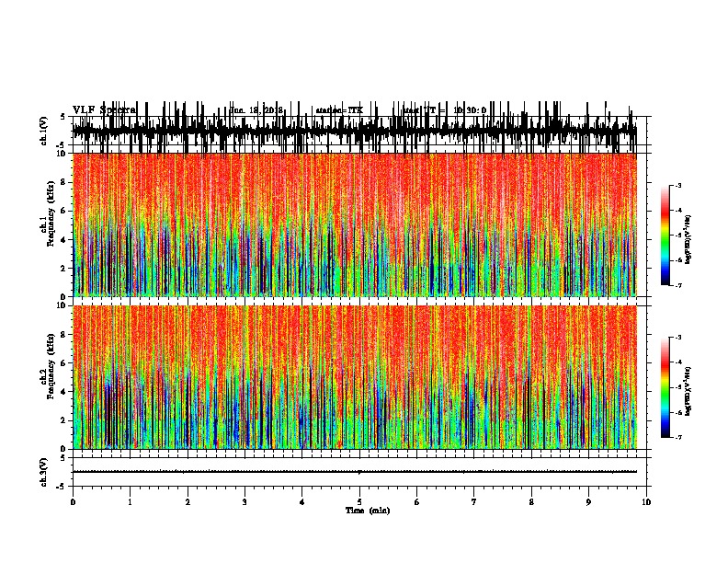Click the "5" tick of ch.1(V) axis

click(x=63, y=117)
